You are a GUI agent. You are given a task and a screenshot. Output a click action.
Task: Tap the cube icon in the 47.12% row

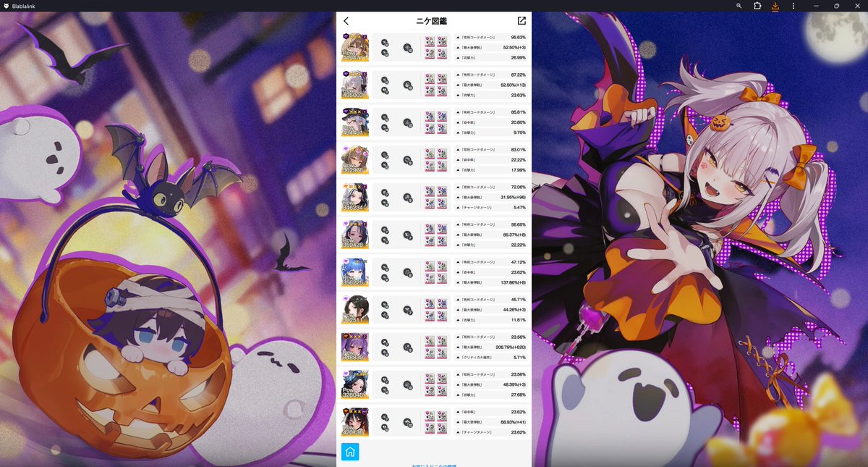coord(407,273)
